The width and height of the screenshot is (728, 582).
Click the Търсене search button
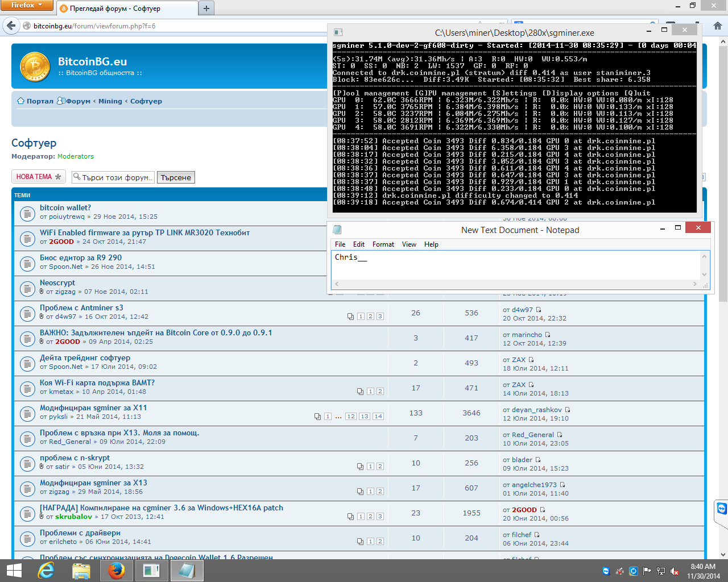(176, 177)
